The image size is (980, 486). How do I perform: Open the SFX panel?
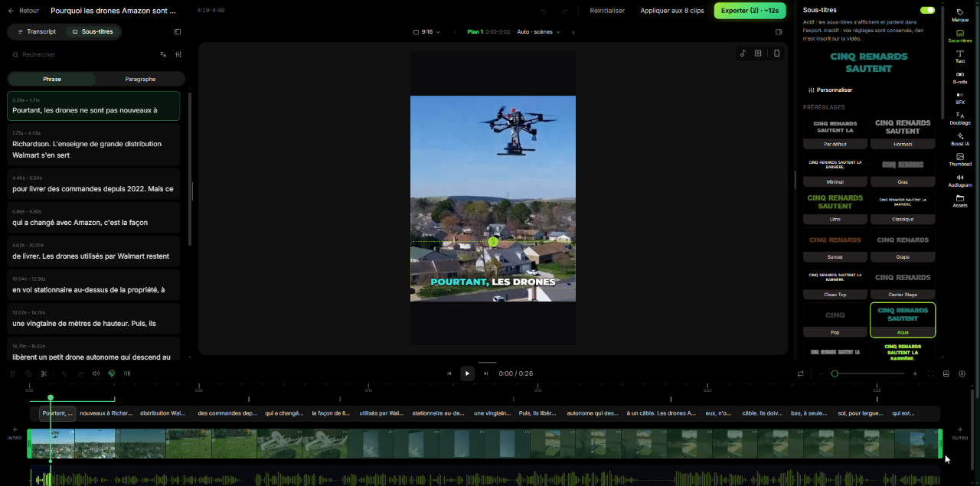click(960, 98)
